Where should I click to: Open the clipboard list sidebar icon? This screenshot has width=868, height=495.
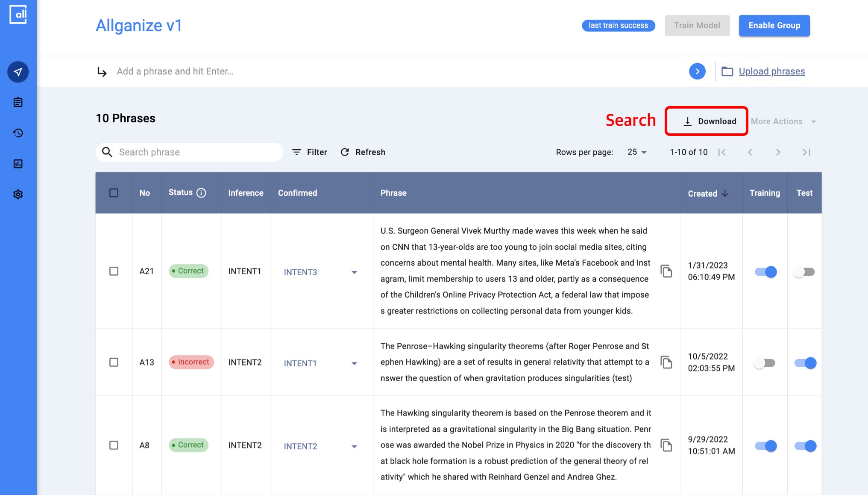pos(18,102)
